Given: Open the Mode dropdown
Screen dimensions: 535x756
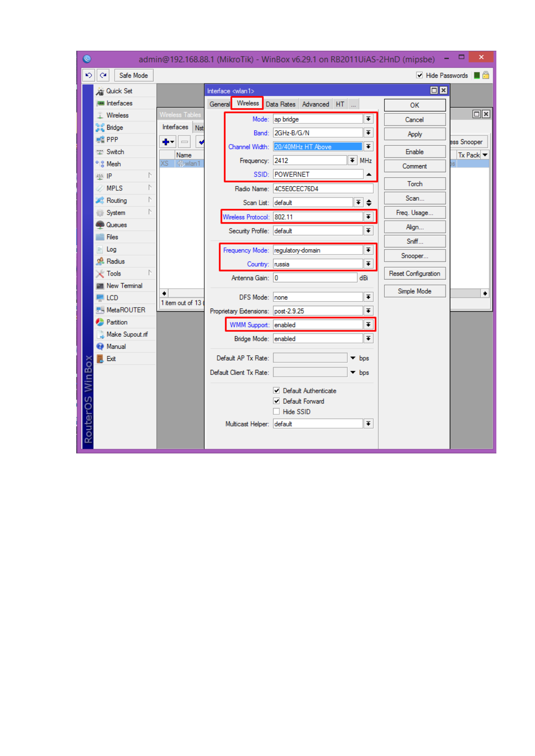Looking at the screenshot, I should click(x=368, y=119).
